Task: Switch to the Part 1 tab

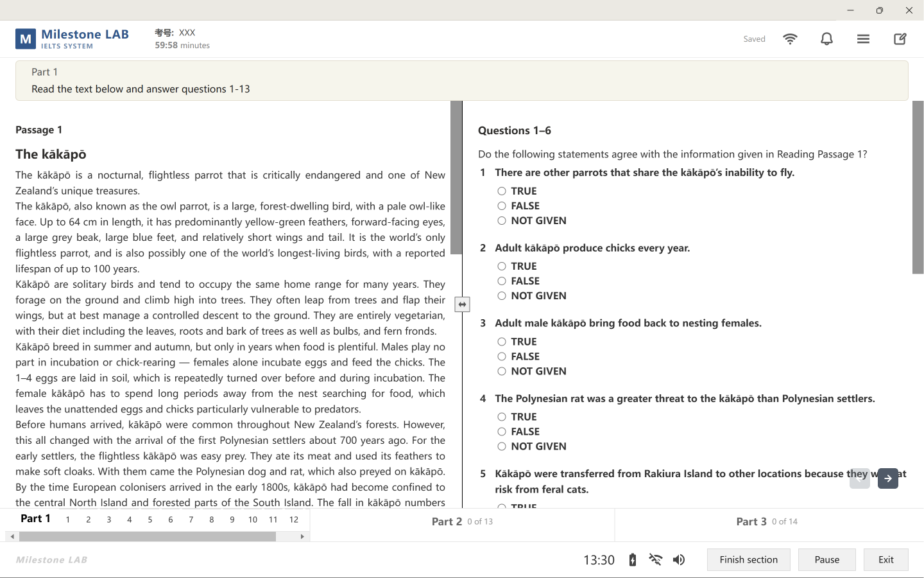Action: tap(35, 519)
